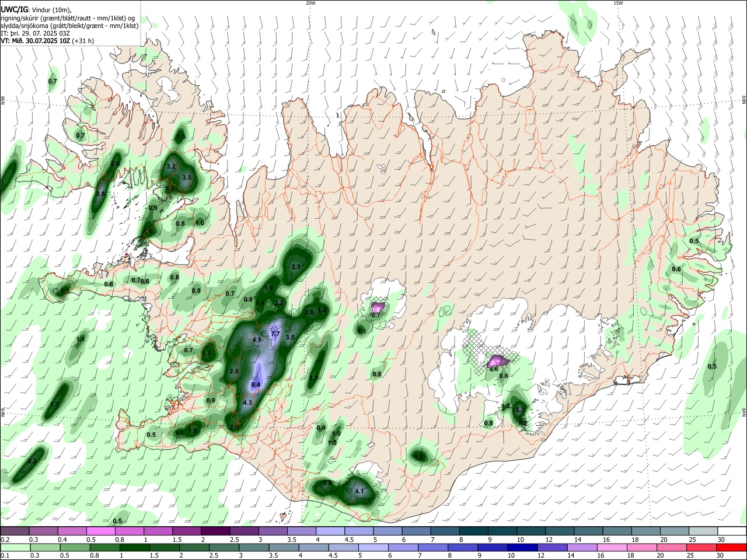Click the '0.1' label on the rain scale
747x560 pixels.
click(4, 555)
